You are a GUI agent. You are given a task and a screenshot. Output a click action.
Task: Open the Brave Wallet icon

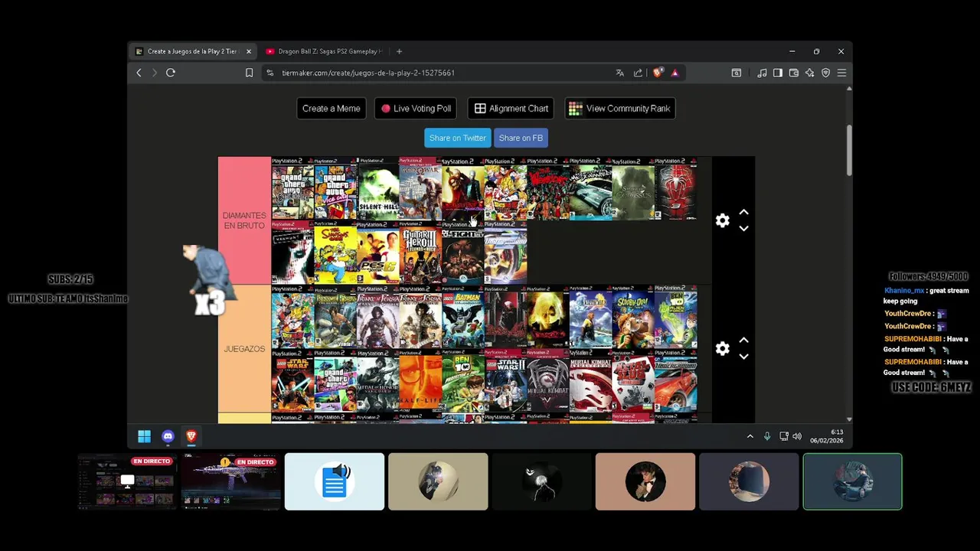pyautogui.click(x=794, y=73)
